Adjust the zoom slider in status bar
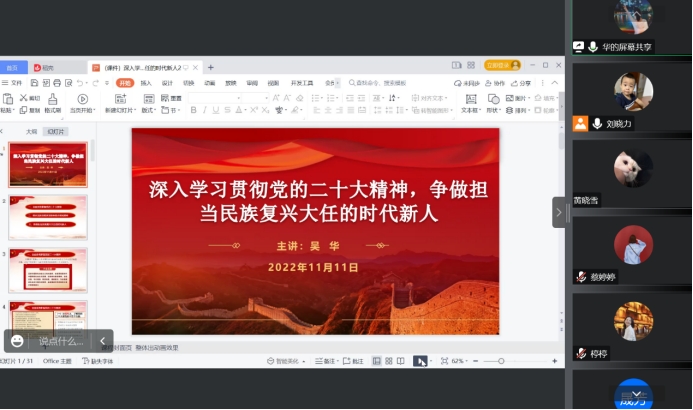This screenshot has width=693, height=410. coord(500,361)
